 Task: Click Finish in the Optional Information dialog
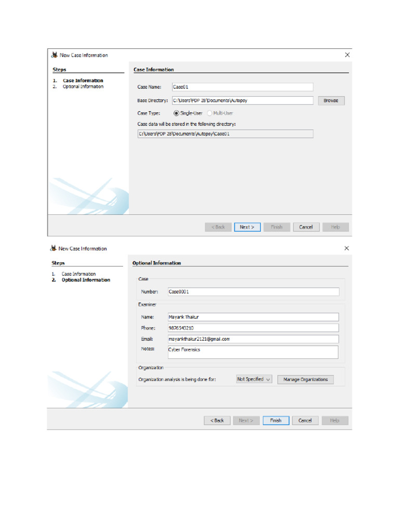(x=276, y=420)
